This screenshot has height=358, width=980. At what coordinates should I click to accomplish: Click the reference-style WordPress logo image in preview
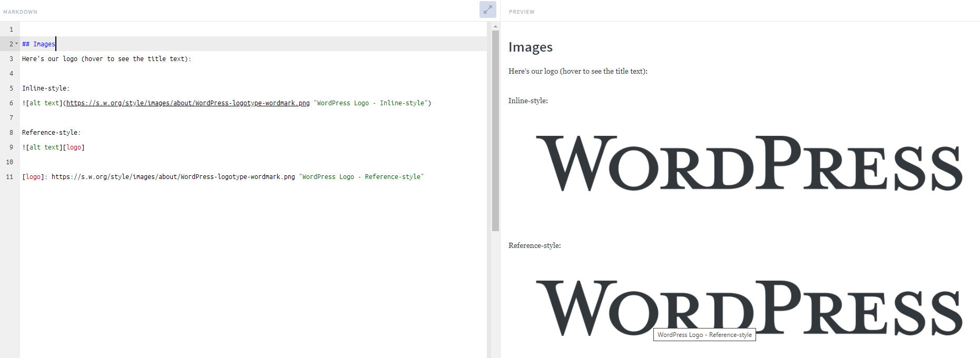coord(749,308)
